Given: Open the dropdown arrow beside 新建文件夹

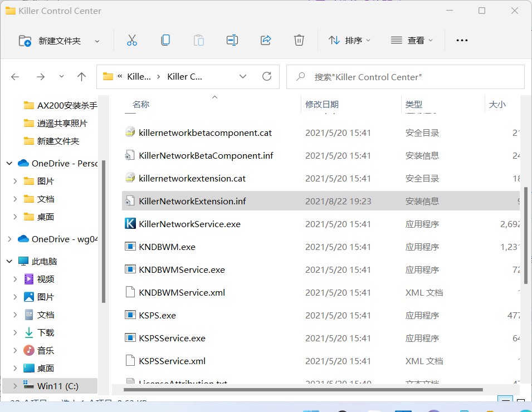Looking at the screenshot, I should (97, 41).
